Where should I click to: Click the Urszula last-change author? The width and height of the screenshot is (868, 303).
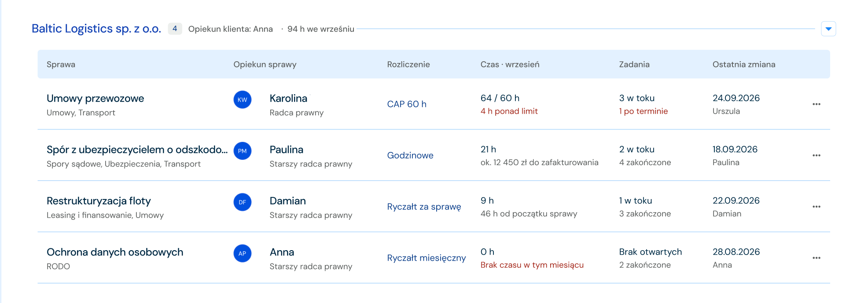[x=726, y=111]
